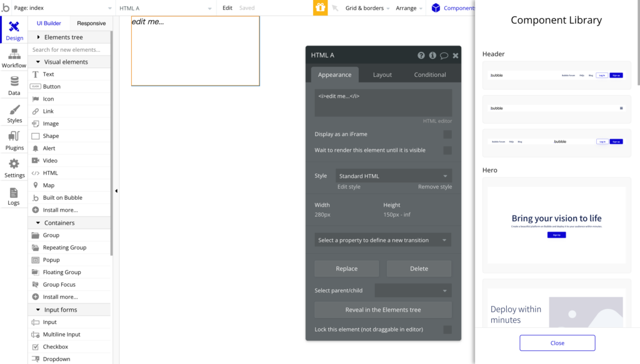Click HTML A info icon
Screen dimensions: 640x364
(x=432, y=56)
